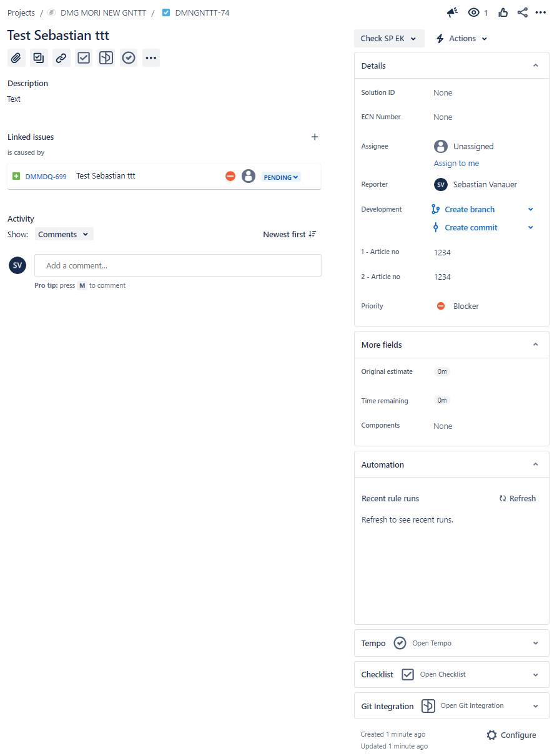
Task: Toggle the Blocker priority icon on linked issue
Action: point(230,175)
